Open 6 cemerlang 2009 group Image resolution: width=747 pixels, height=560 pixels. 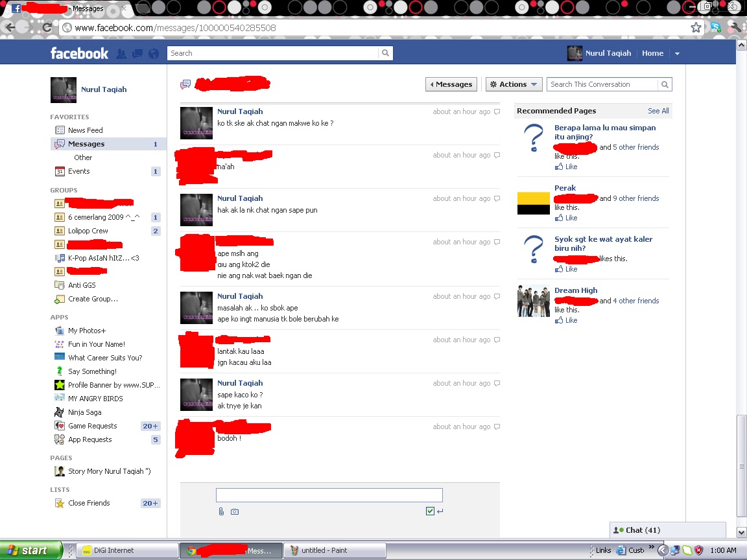pos(104,217)
